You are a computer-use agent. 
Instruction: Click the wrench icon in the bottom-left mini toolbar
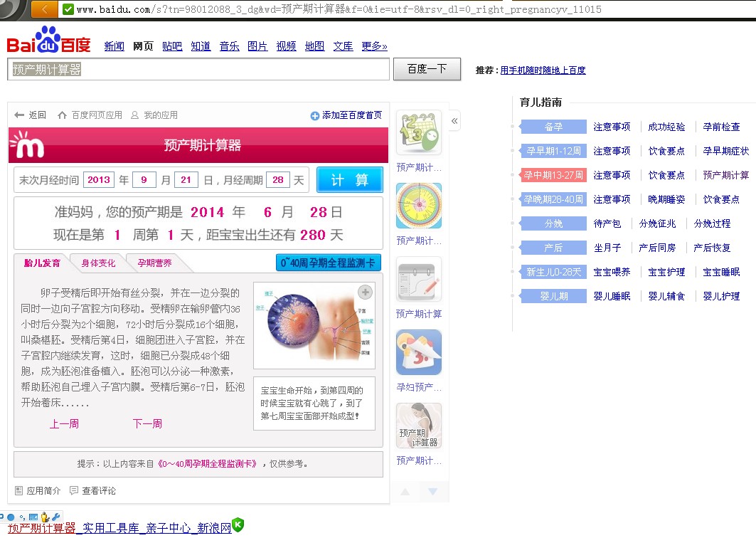(x=56, y=517)
